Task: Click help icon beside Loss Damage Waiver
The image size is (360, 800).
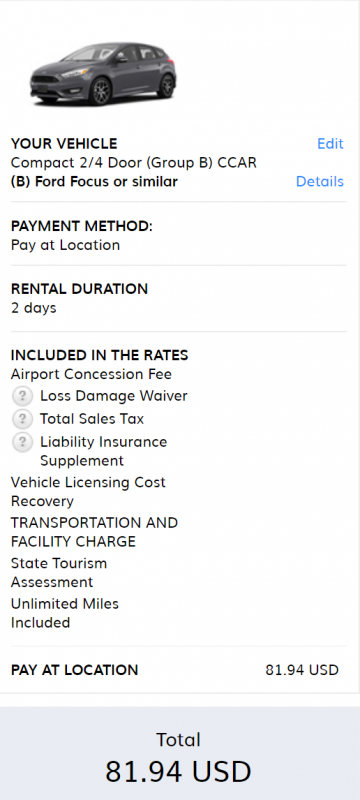Action: point(22,396)
